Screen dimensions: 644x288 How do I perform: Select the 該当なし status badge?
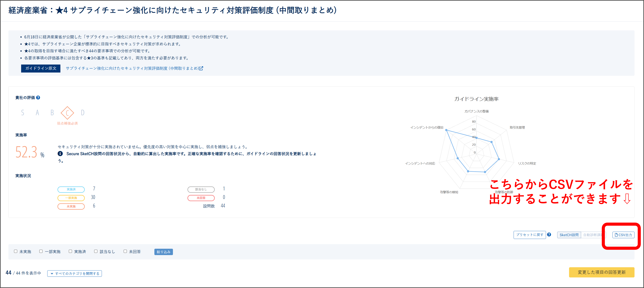point(201,189)
